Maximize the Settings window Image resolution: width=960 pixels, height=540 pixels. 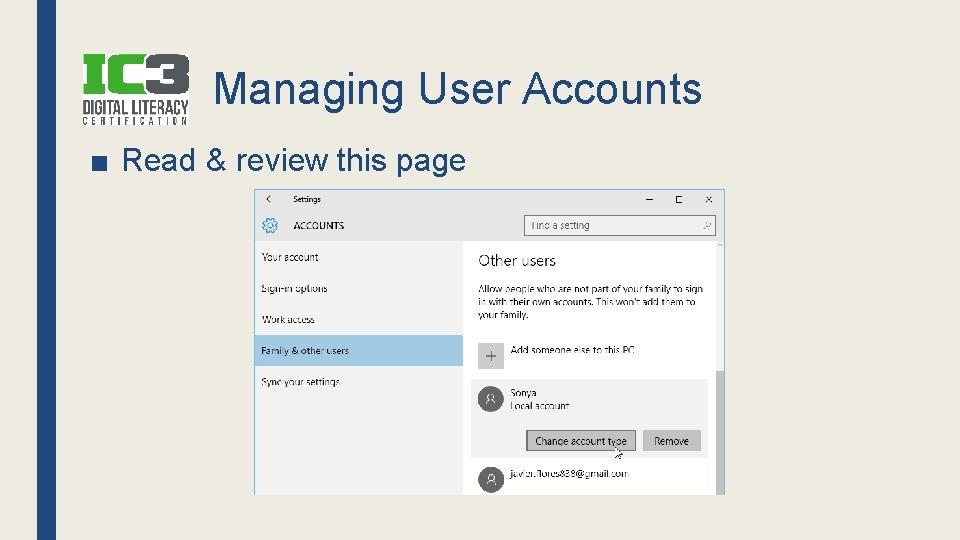[678, 200]
